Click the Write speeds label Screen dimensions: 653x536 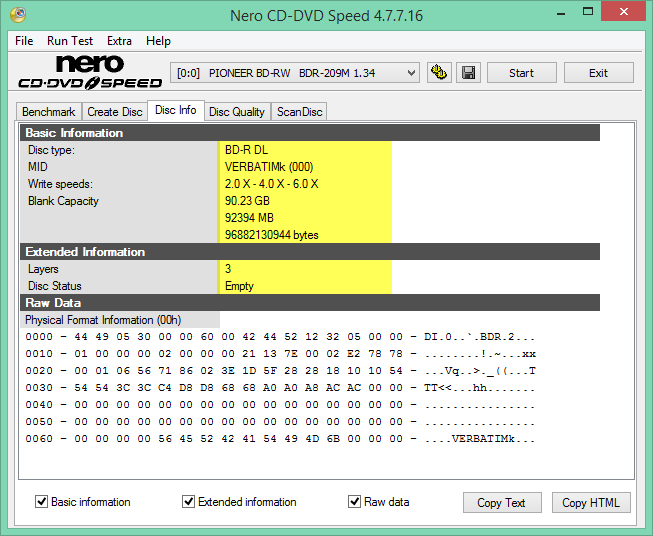click(60, 184)
